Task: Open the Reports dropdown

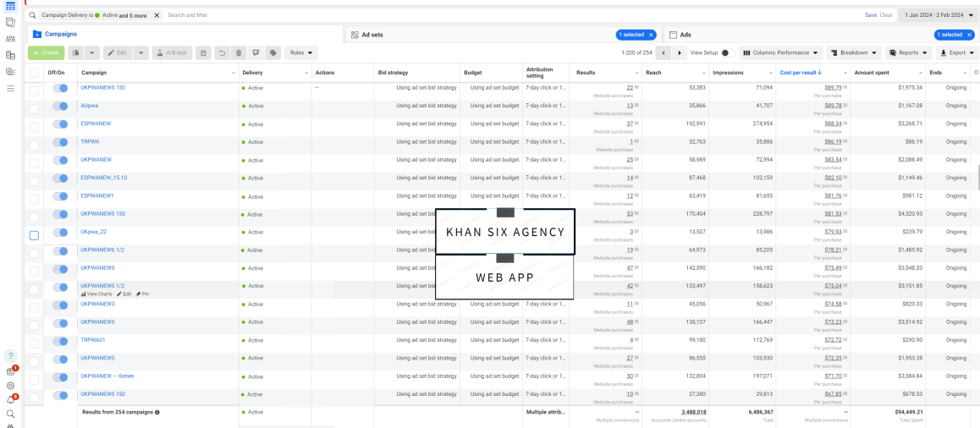Action: coord(909,53)
